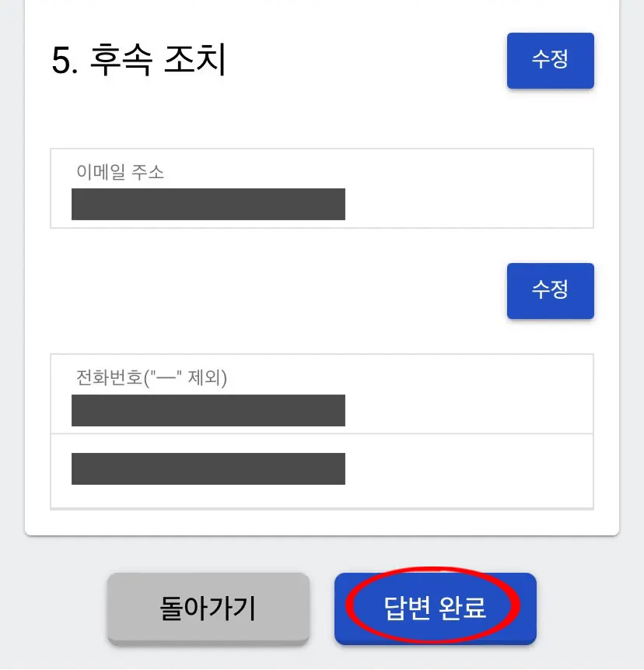
Task: Click the word 완료 on the blue button
Action: tap(464, 609)
